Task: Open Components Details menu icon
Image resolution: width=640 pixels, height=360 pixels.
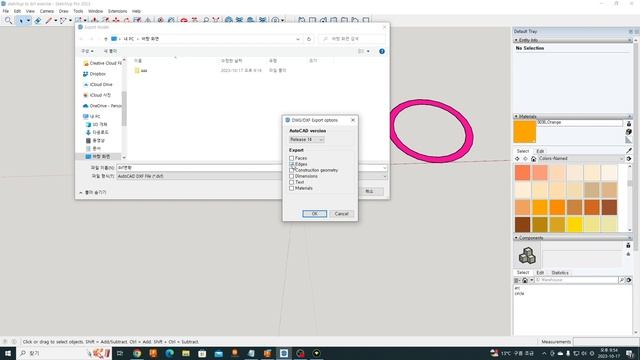Action: [x=629, y=280]
